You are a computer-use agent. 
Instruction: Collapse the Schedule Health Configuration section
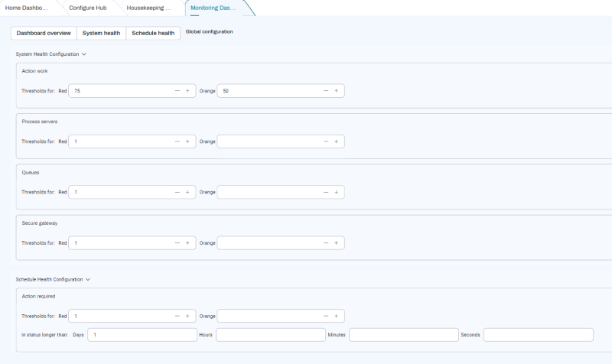click(88, 280)
